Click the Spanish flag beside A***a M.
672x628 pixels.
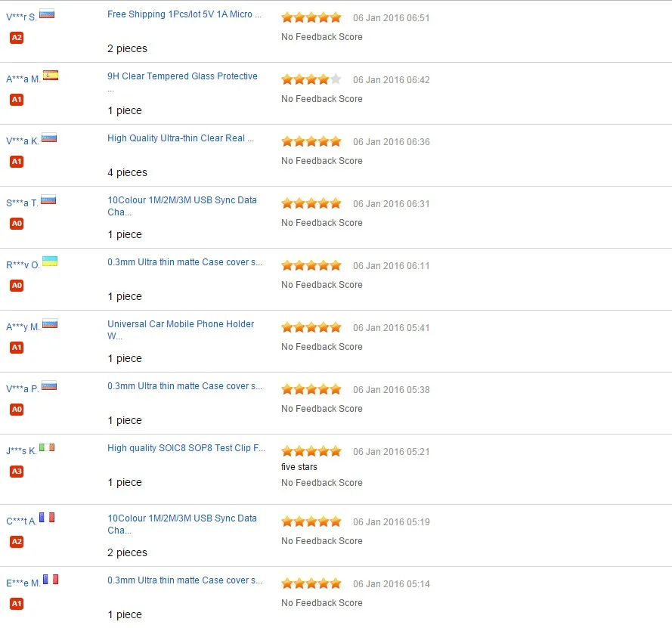tap(51, 76)
